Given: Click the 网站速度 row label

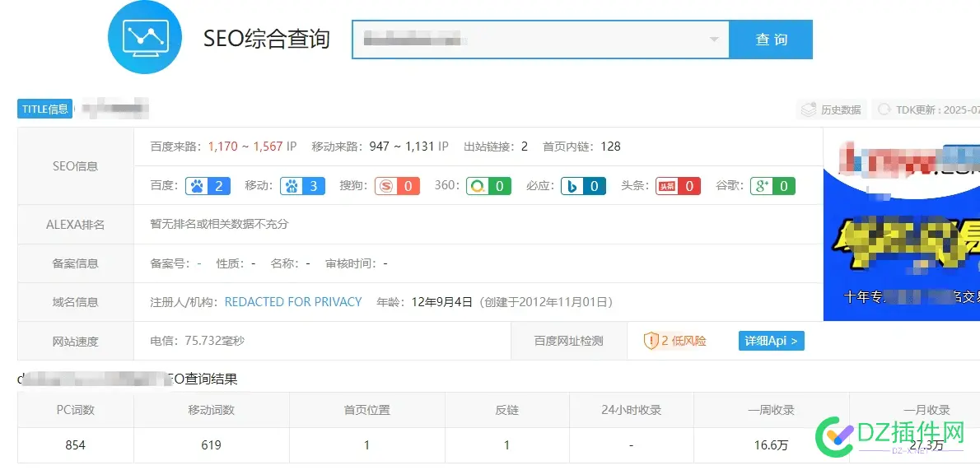Looking at the screenshot, I should pos(76,342).
